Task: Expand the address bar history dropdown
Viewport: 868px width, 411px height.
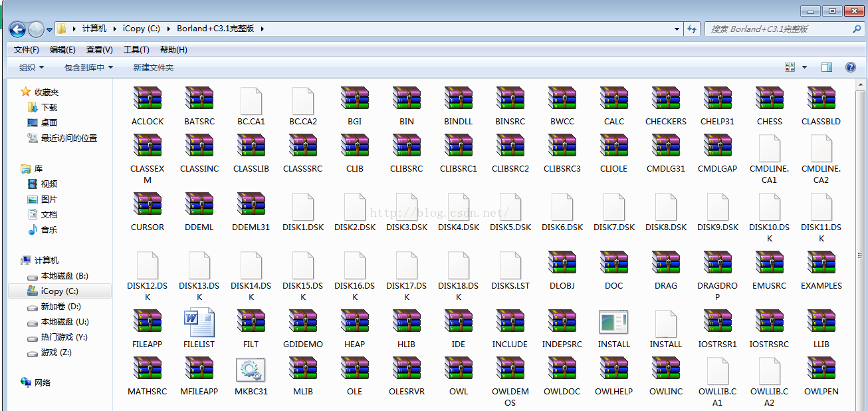Action: (677, 29)
